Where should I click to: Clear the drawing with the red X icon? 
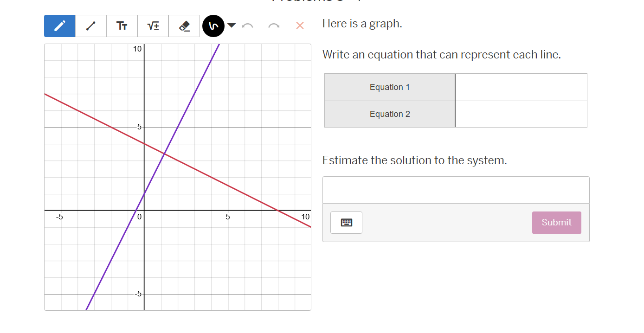click(299, 26)
